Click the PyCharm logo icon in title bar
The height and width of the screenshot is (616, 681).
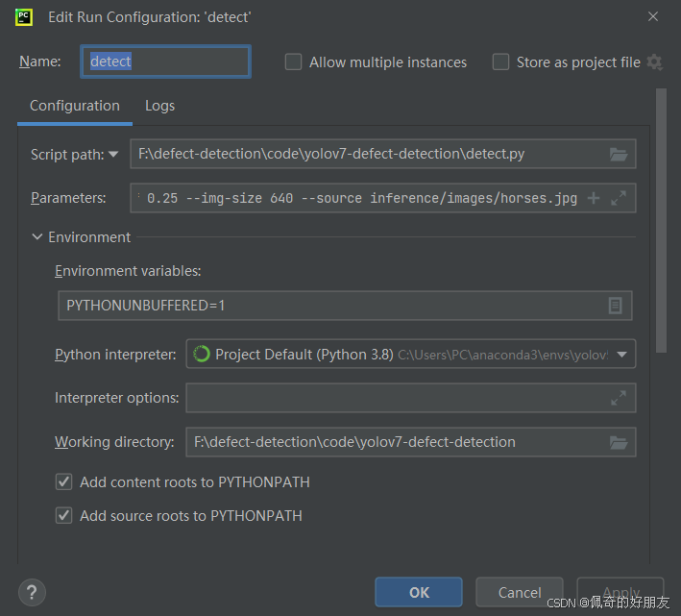24,17
